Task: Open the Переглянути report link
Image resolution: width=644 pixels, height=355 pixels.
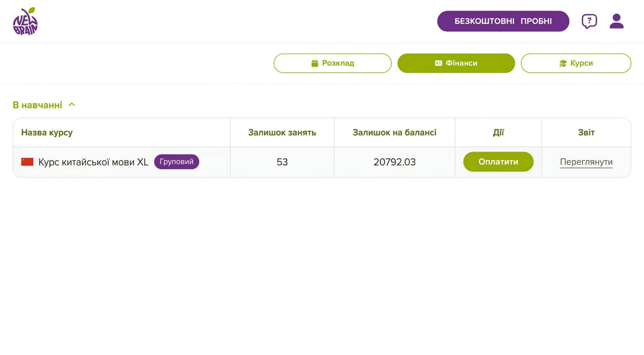Action: 586,162
